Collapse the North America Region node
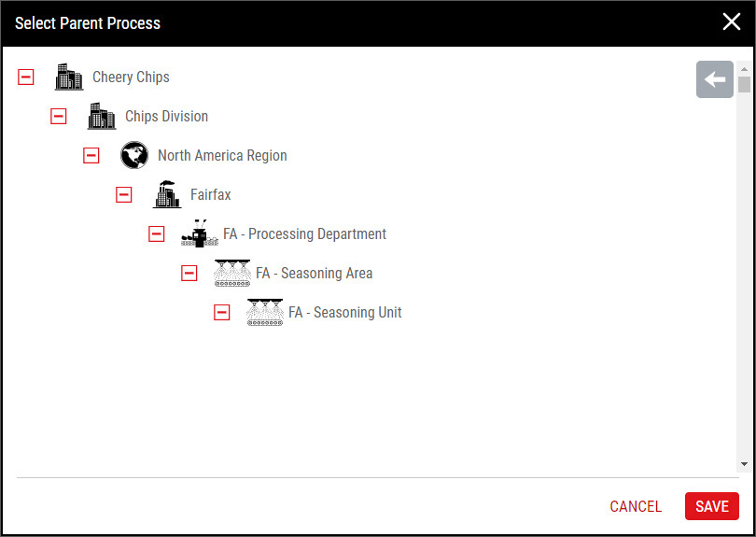The height and width of the screenshot is (537, 756). [91, 155]
